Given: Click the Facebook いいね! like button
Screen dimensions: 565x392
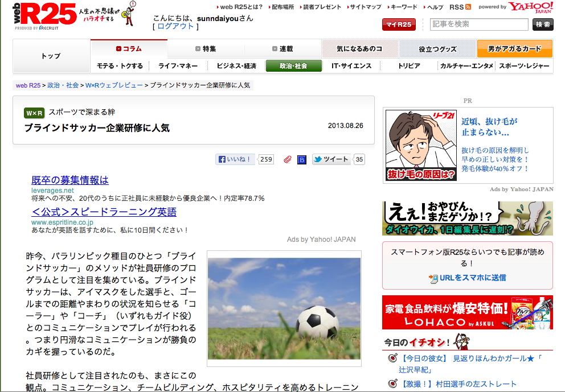Looking at the screenshot, I should click(235, 159).
